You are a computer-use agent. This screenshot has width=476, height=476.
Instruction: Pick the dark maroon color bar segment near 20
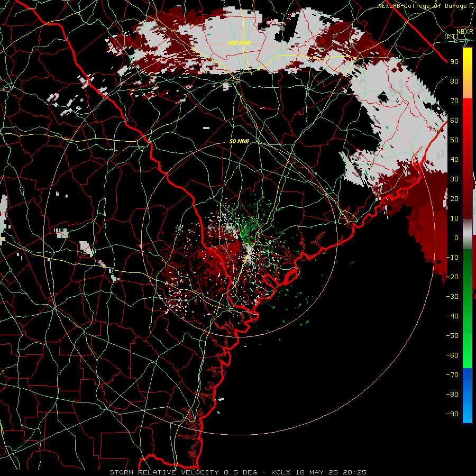[x=467, y=199]
